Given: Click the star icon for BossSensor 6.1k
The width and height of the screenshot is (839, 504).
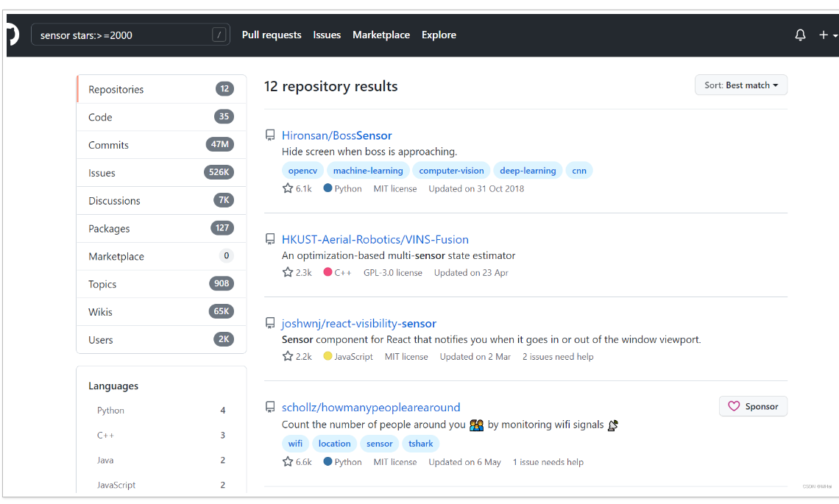Looking at the screenshot, I should click(287, 188).
